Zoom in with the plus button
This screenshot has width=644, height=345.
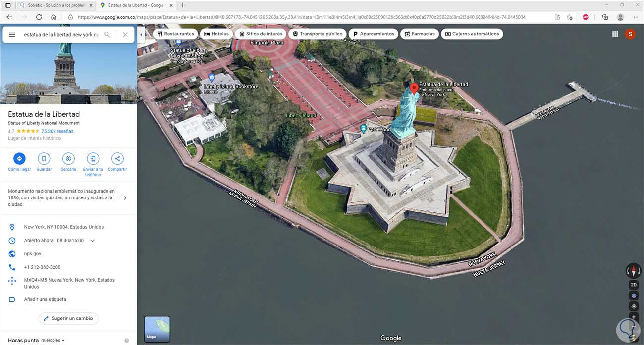pyautogui.click(x=634, y=316)
